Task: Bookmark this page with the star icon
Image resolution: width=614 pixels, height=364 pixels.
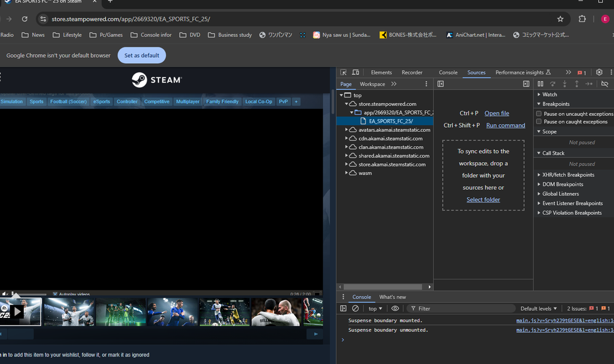Action: [x=561, y=19]
